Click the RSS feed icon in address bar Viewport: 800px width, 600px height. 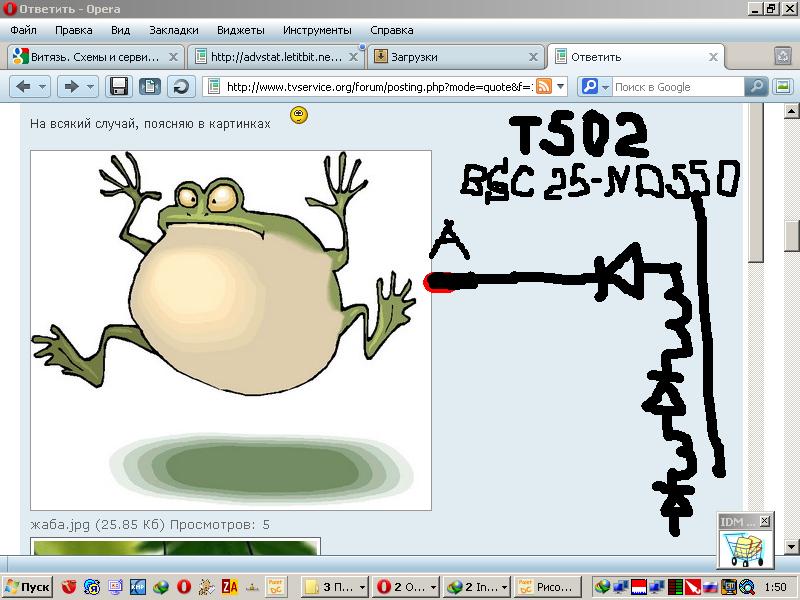point(544,87)
